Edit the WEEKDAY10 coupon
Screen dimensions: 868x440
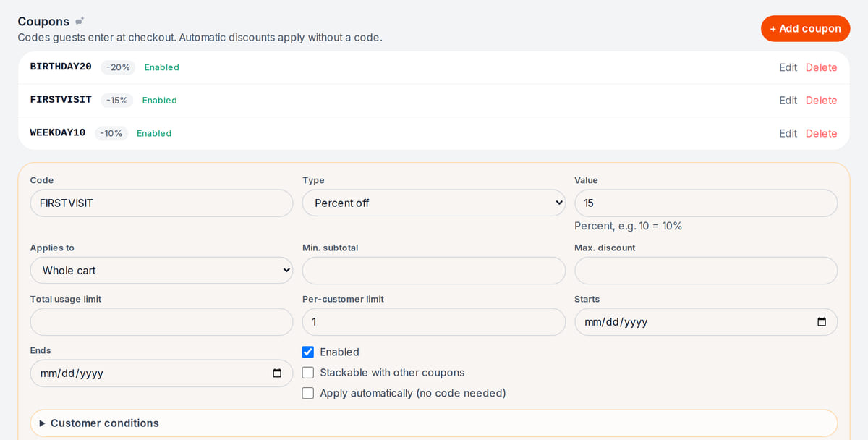788,133
